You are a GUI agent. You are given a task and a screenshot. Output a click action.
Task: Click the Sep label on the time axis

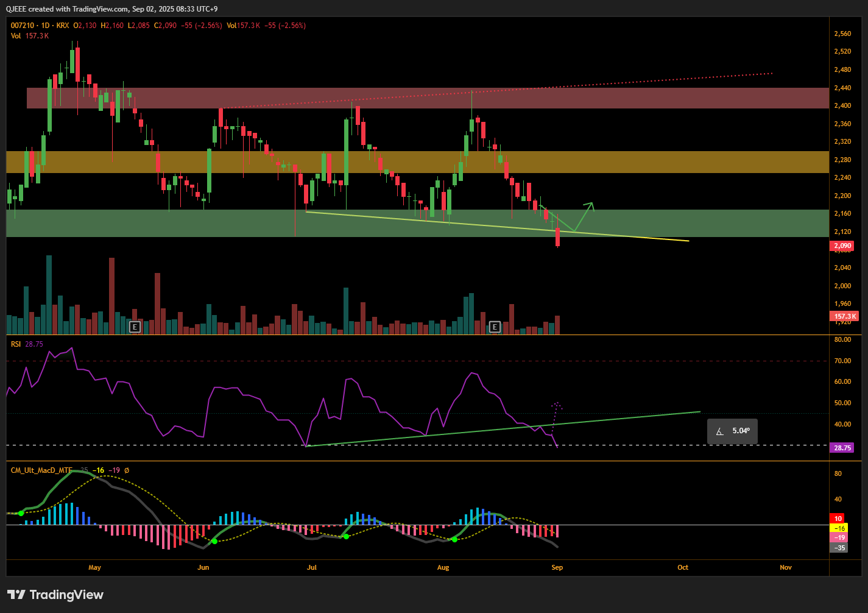(x=557, y=567)
